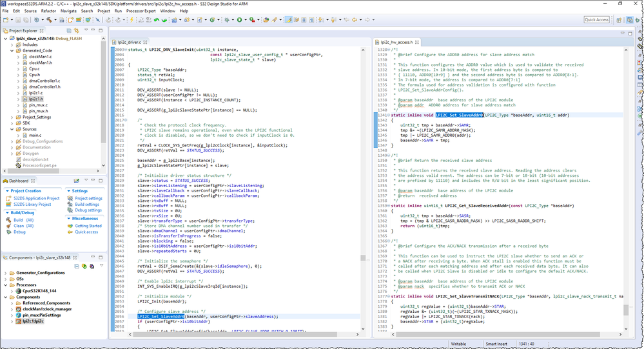Click the green Run button in toolbar
The height and width of the screenshot is (349, 644).
(x=239, y=20)
